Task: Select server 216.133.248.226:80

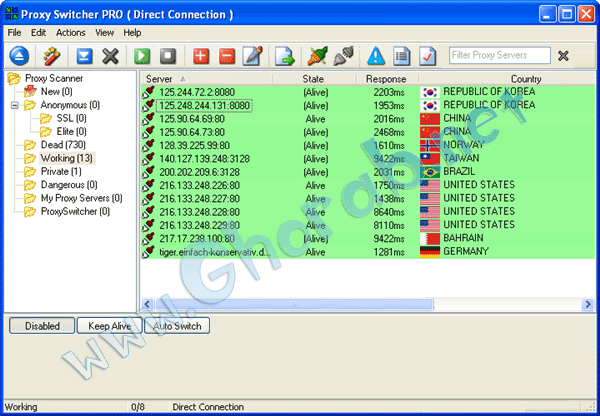Action: click(199, 186)
